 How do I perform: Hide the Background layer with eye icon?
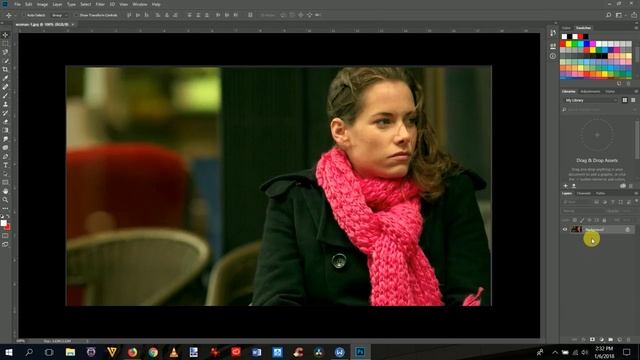point(565,229)
